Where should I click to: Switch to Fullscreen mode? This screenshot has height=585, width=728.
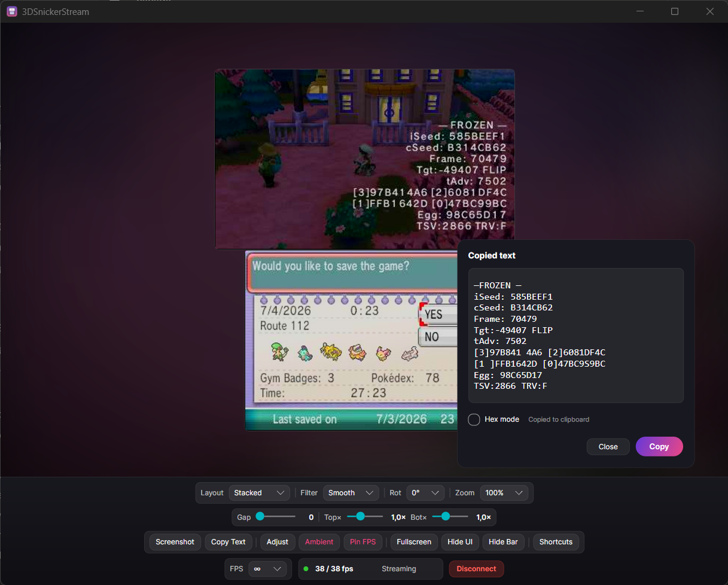point(414,542)
